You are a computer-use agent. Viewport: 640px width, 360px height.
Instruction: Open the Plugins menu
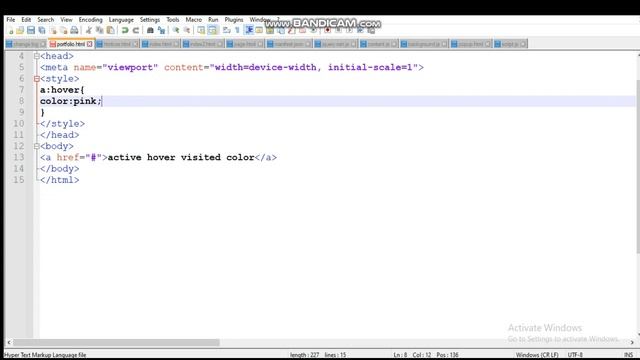tap(234, 20)
